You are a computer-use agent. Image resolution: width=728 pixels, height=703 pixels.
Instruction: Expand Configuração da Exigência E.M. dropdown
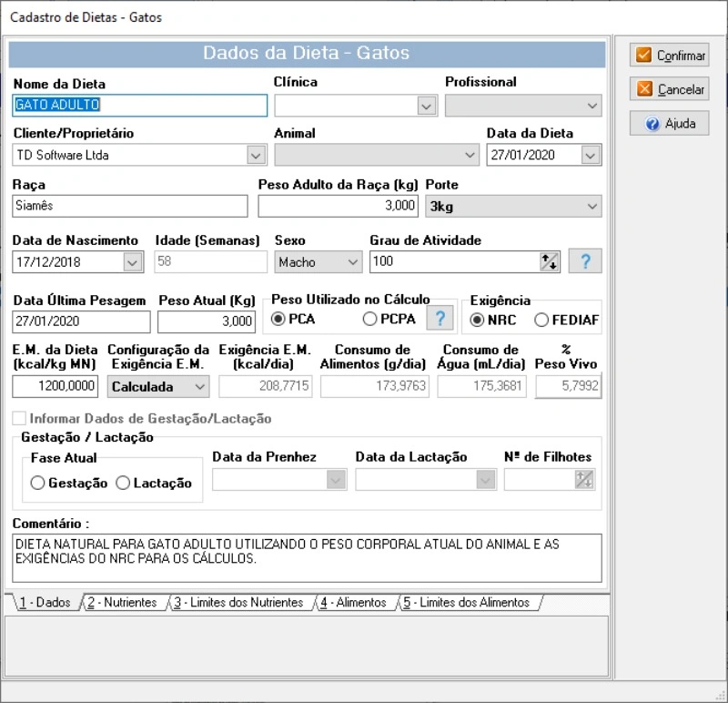(x=200, y=387)
